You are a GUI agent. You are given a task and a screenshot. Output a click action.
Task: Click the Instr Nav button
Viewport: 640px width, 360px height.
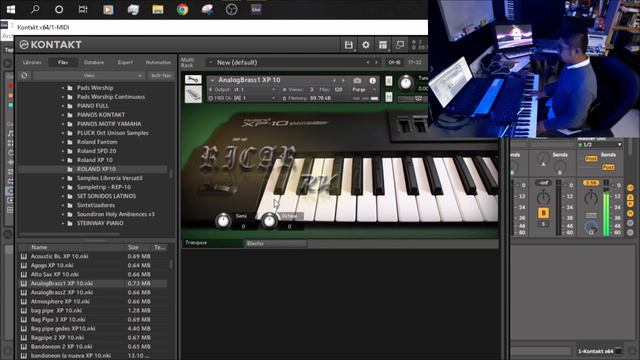coord(161,76)
